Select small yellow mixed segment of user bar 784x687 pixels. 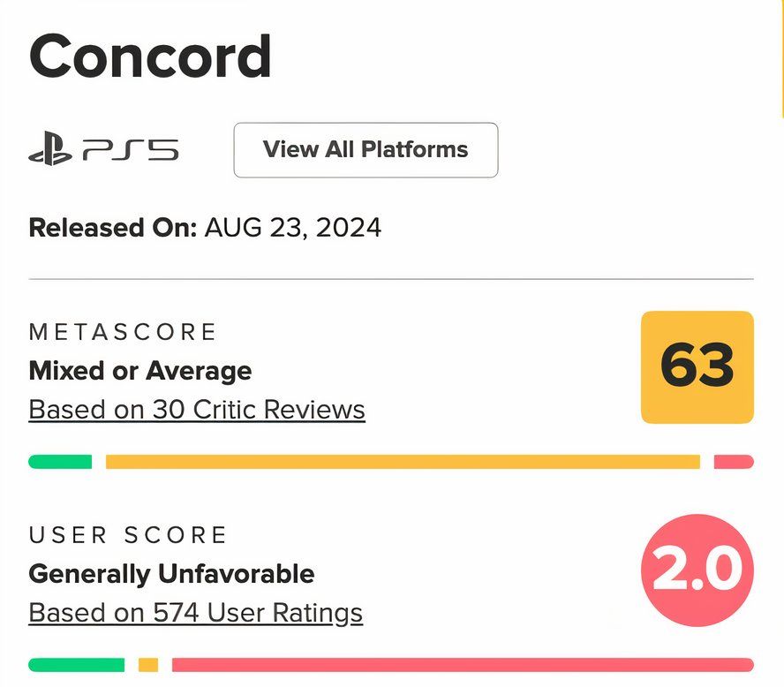click(148, 665)
